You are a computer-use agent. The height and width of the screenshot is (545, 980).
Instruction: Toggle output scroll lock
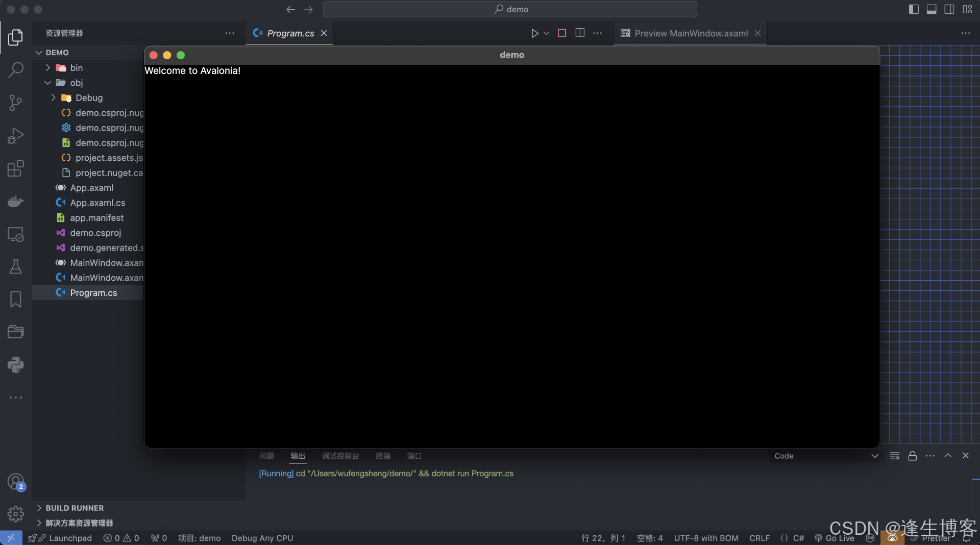[x=913, y=456]
